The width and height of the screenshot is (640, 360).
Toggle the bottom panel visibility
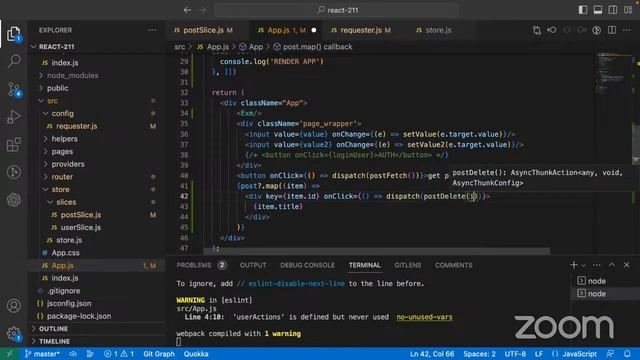tap(598, 10)
